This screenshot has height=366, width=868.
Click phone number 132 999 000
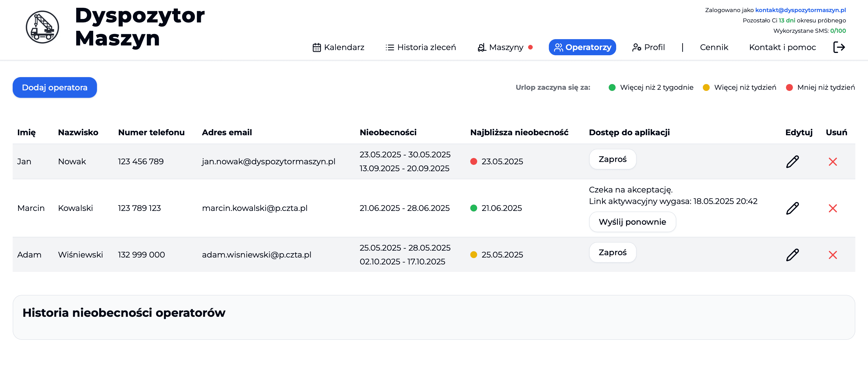pyautogui.click(x=142, y=255)
